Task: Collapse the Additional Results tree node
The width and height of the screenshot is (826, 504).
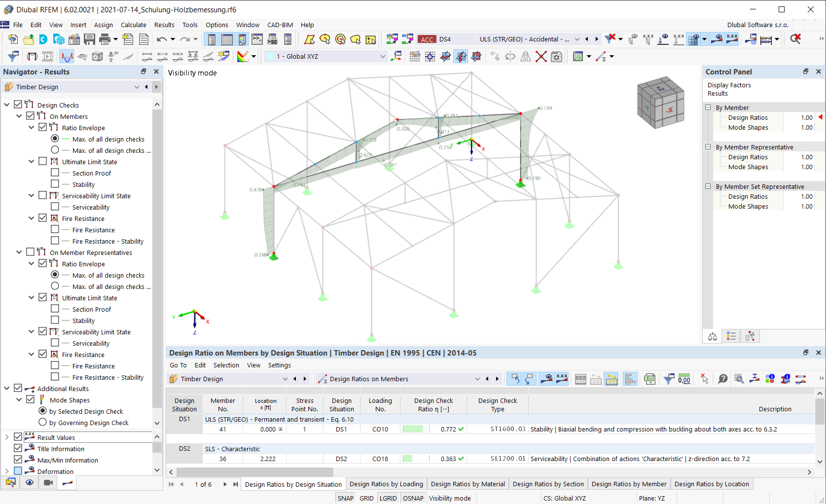Action: pyautogui.click(x=7, y=388)
